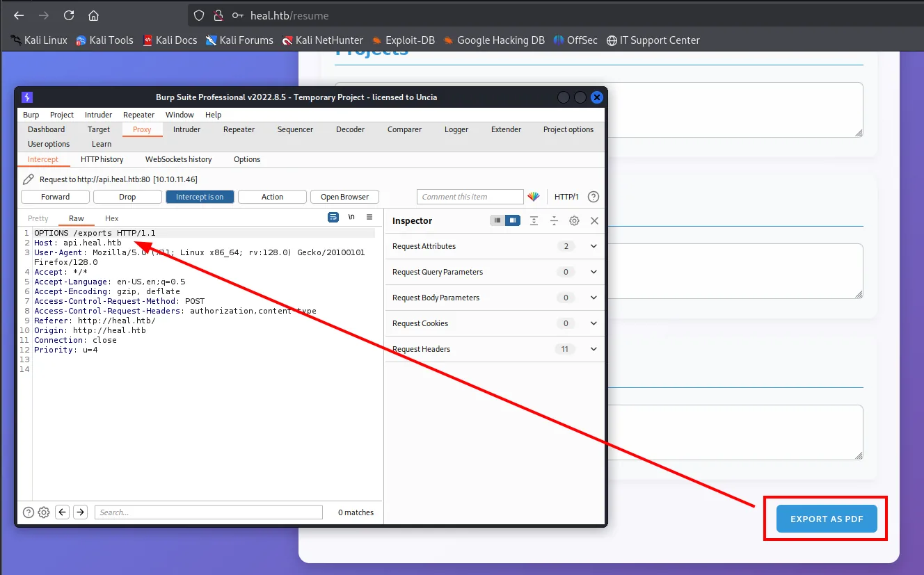Viewport: 924px width, 575px height.
Task: Click the browser back arrow
Action: point(19,15)
